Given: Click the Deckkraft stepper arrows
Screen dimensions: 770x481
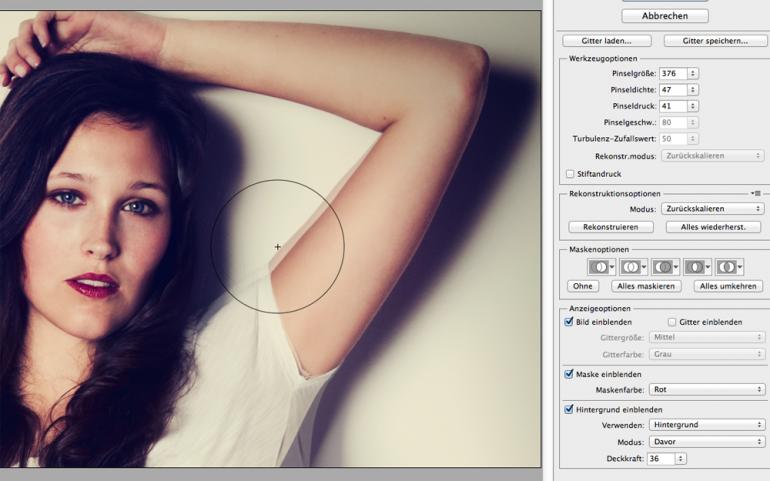Looking at the screenshot, I should (681, 458).
